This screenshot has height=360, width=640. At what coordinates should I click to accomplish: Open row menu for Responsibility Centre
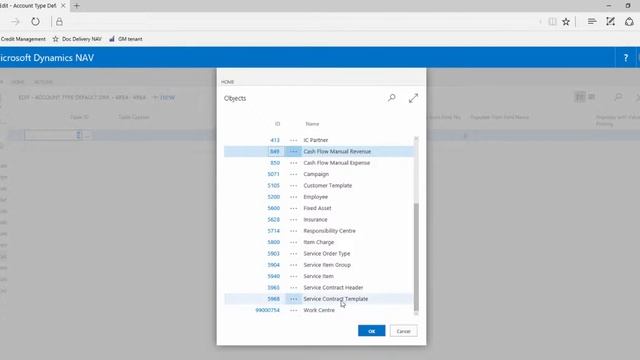pyautogui.click(x=293, y=231)
